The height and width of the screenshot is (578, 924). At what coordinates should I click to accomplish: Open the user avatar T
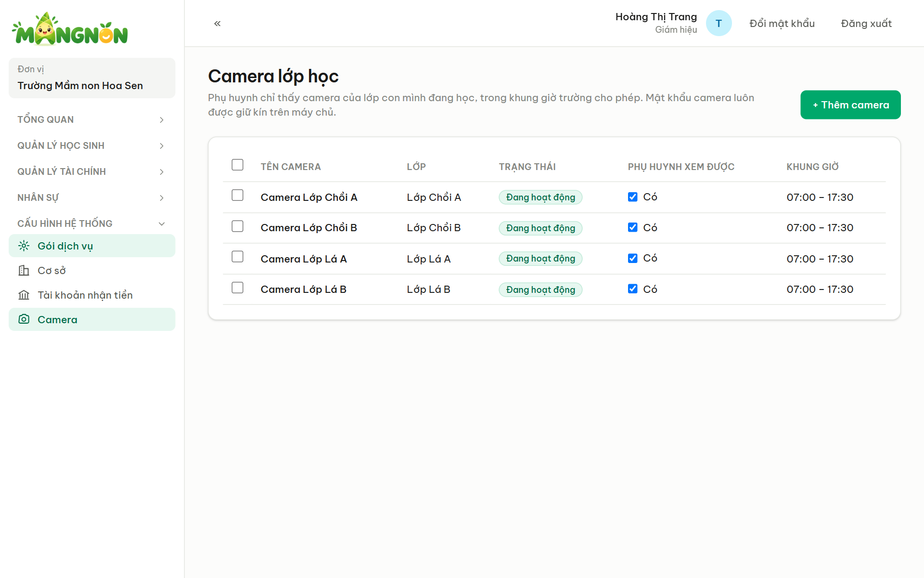[719, 23]
